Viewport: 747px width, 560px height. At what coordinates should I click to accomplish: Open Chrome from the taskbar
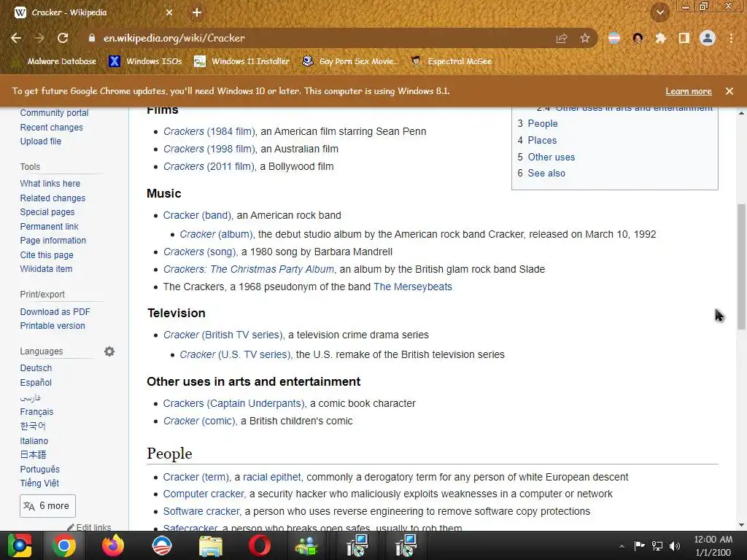(x=64, y=545)
